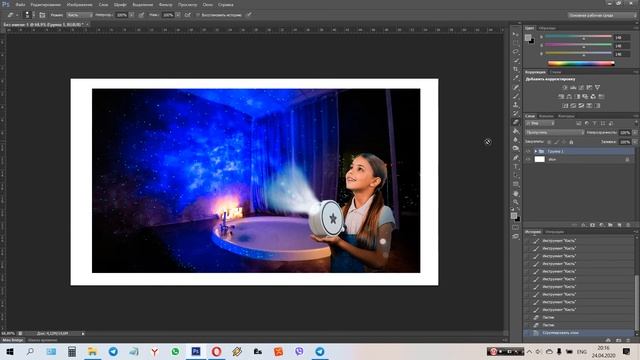Select the Dodge tool
This screenshot has width=640, height=360.
tap(516, 149)
